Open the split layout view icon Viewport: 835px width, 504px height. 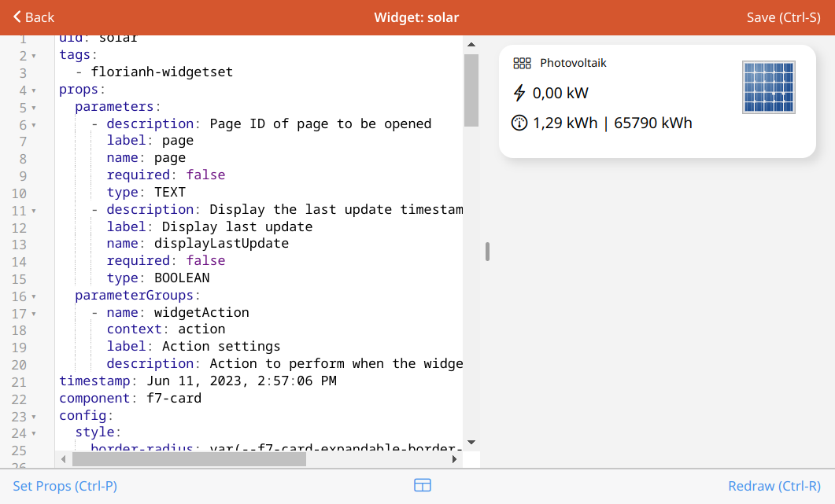click(x=423, y=486)
